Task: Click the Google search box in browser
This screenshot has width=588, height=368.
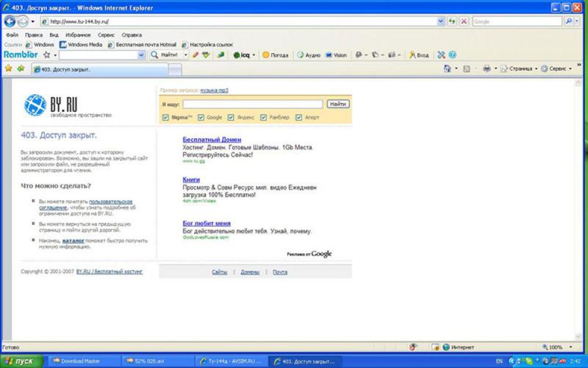Action: 517,21
